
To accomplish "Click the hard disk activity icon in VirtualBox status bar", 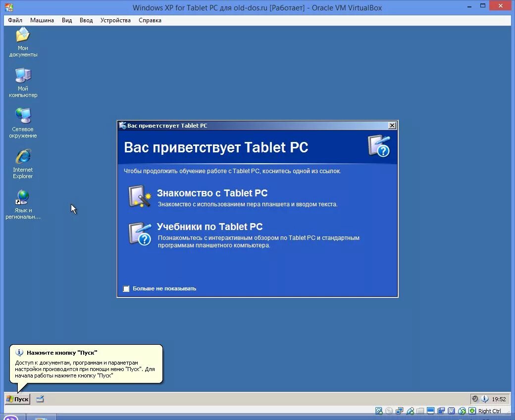I will (x=379, y=411).
